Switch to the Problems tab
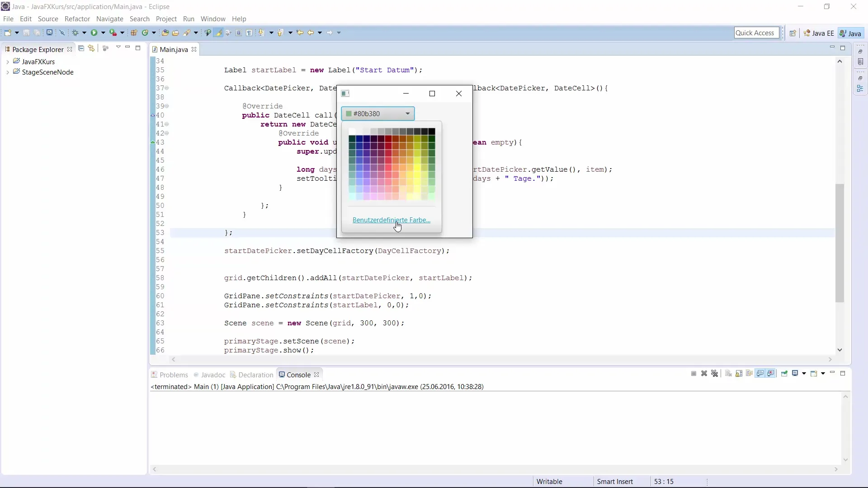 170,375
